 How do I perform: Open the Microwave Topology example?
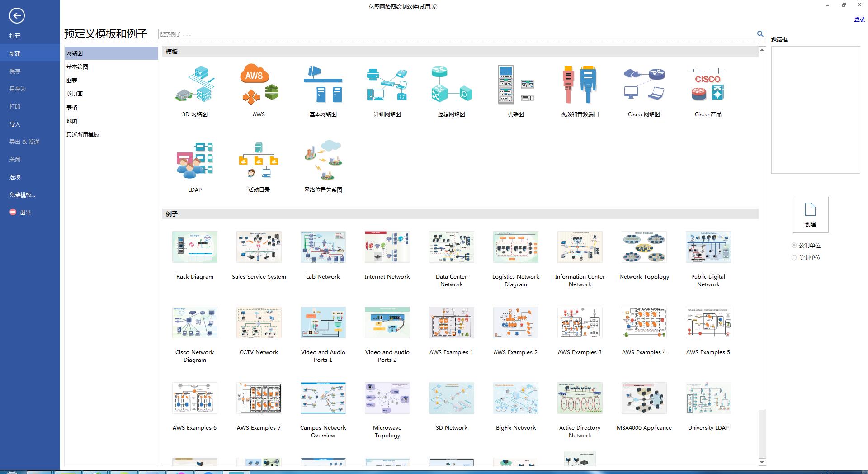click(x=387, y=398)
